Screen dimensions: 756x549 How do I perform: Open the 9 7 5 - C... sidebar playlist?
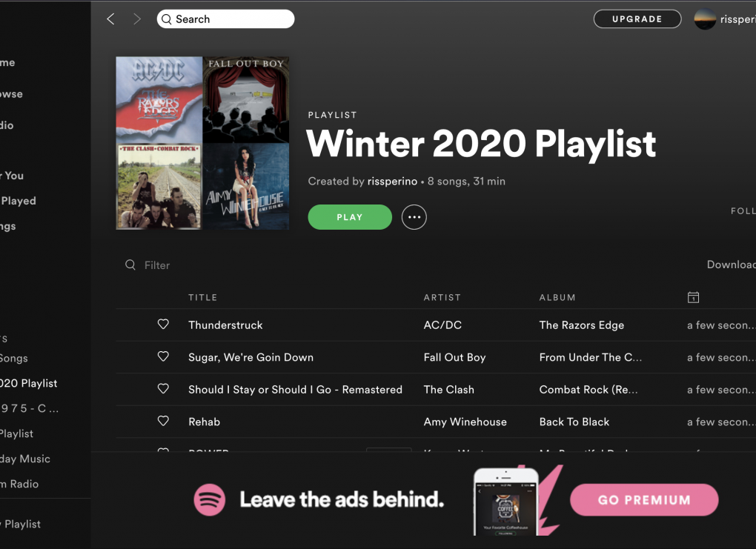(x=30, y=408)
